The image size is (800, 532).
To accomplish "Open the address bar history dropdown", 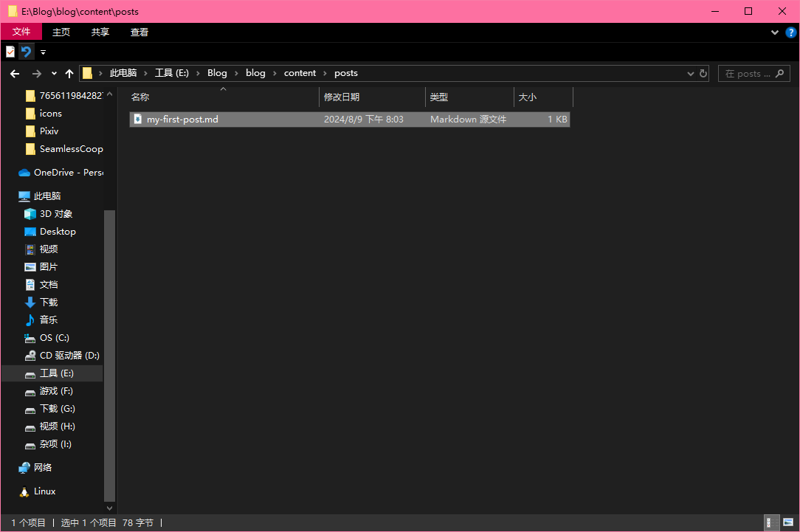I will 691,74.
